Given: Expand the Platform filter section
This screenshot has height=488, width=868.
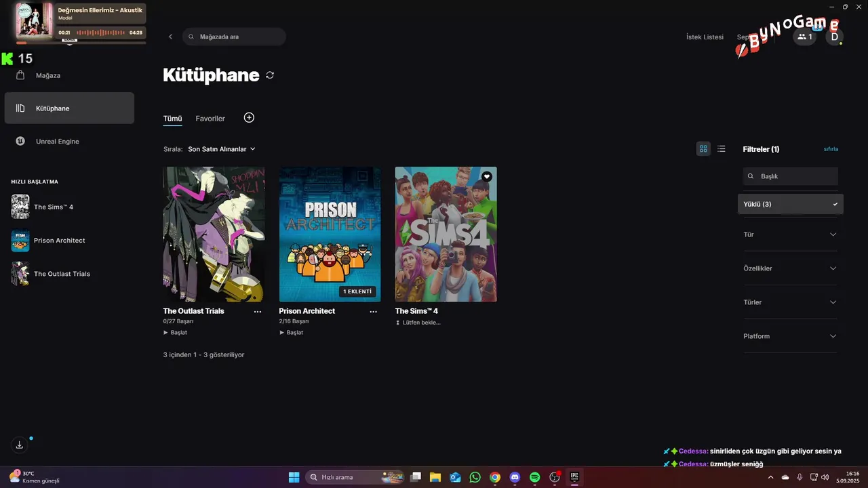Looking at the screenshot, I should (791, 336).
